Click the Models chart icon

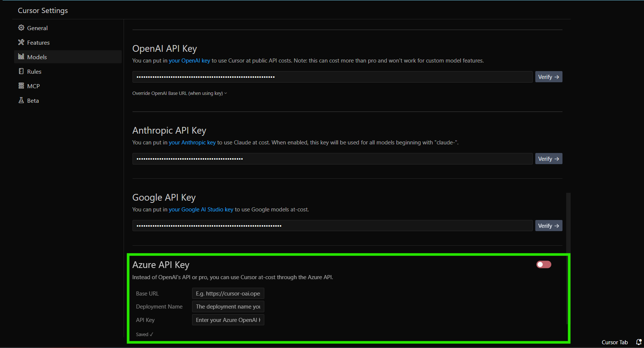(21, 57)
